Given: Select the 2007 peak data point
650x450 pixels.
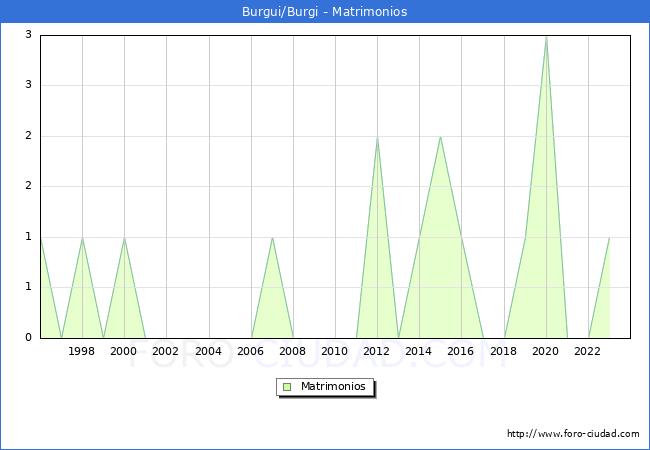Looking at the screenshot, I should pos(272,238).
